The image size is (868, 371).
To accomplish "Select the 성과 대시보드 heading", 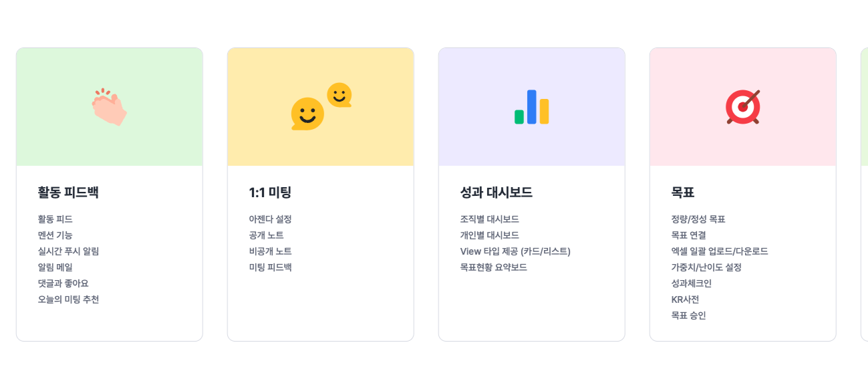I will (496, 193).
